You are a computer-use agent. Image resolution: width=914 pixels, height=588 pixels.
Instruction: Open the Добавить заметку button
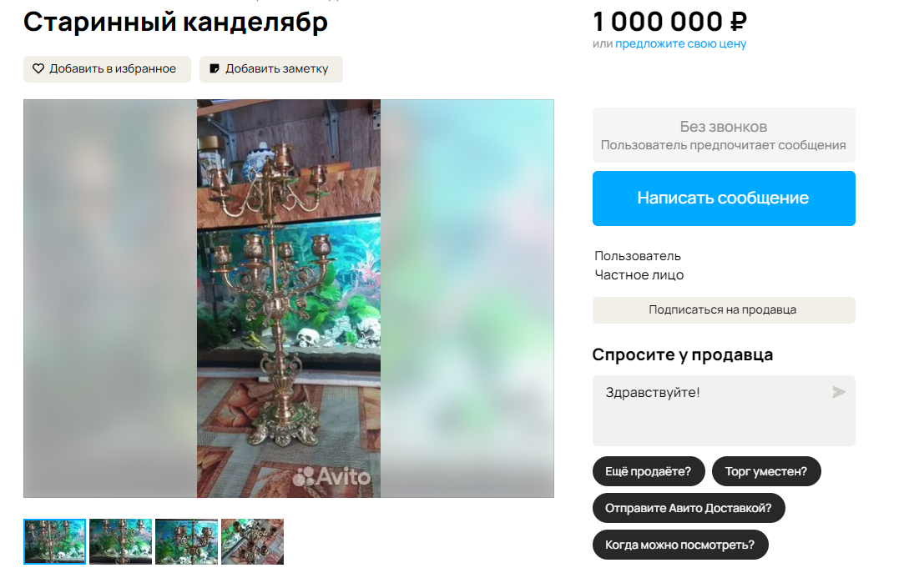pyautogui.click(x=271, y=68)
